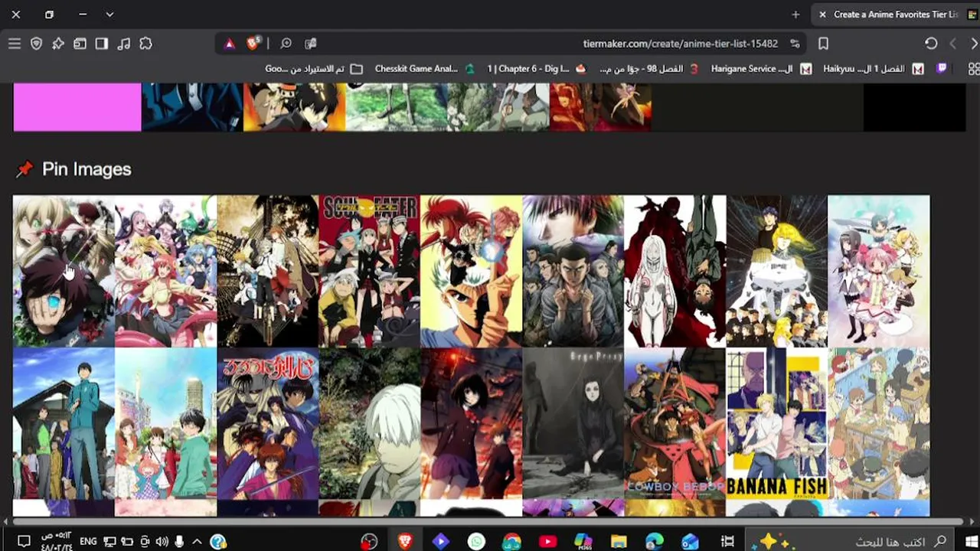This screenshot has width=980, height=551.
Task: Open the Brave main menu hamburger icon
Action: coord(15,44)
